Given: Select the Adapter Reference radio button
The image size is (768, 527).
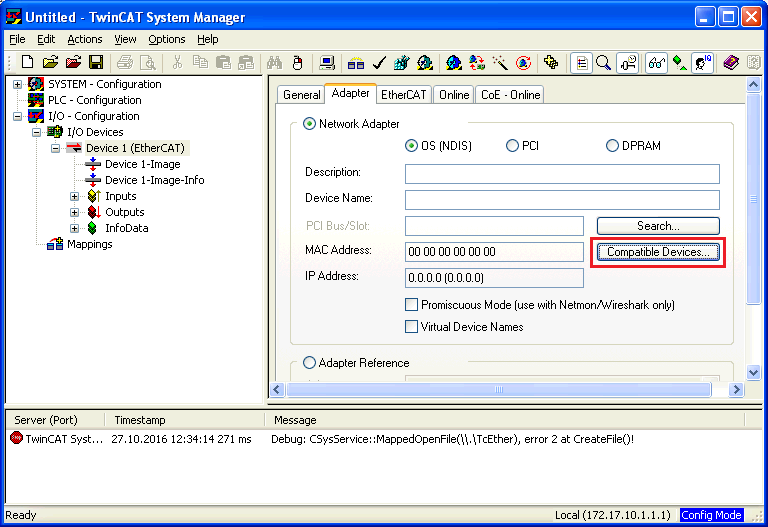Looking at the screenshot, I should tap(309, 363).
